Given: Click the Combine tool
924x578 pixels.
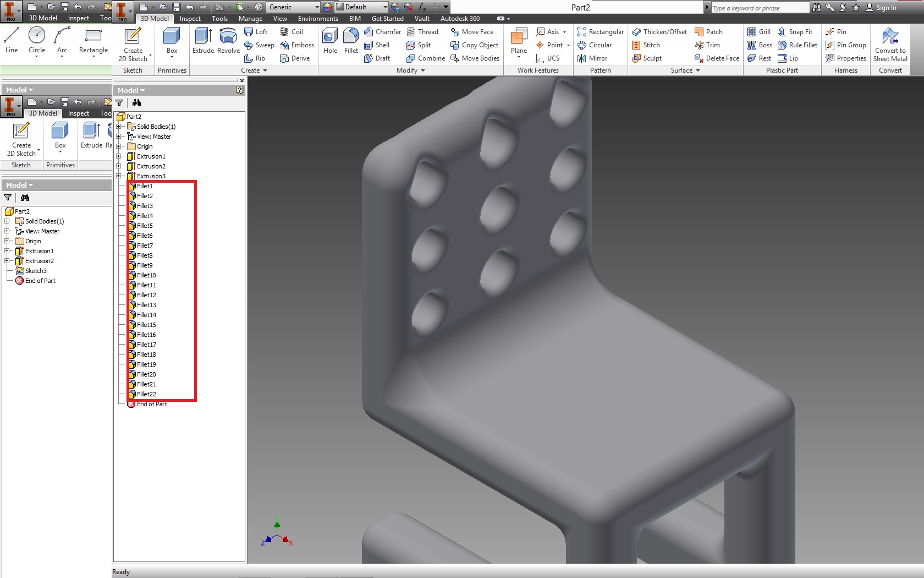Looking at the screenshot, I should 426,58.
